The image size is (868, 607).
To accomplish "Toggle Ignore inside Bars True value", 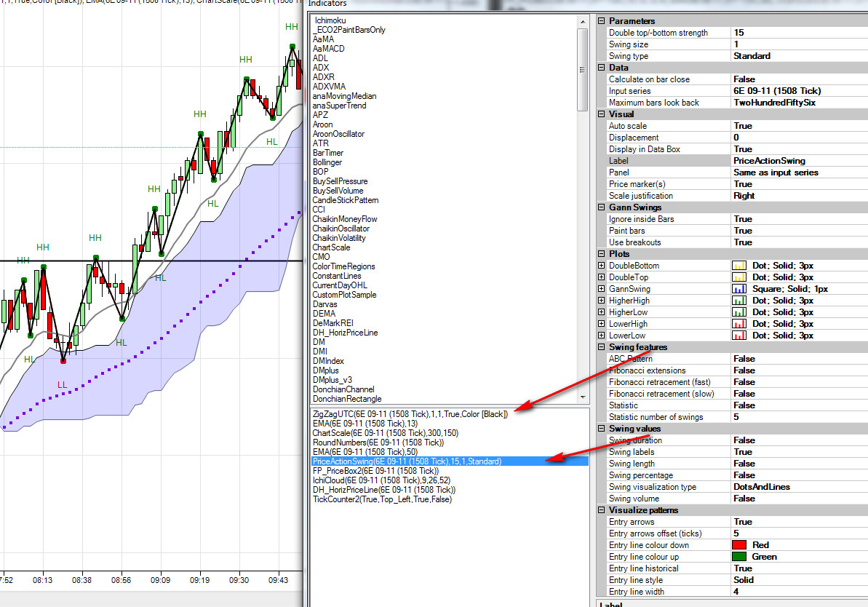I will tap(800, 219).
